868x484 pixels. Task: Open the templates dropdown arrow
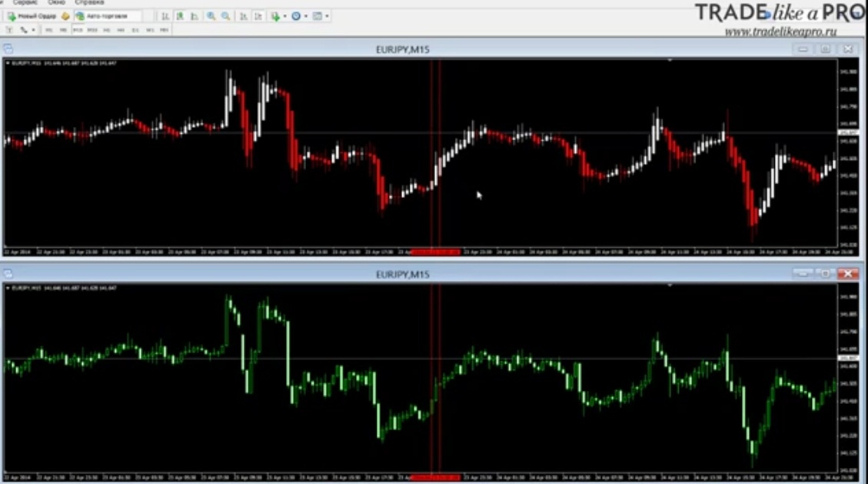(327, 16)
